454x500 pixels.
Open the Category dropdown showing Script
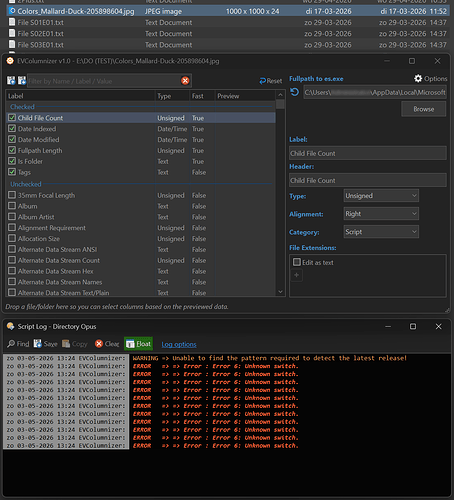click(x=381, y=232)
